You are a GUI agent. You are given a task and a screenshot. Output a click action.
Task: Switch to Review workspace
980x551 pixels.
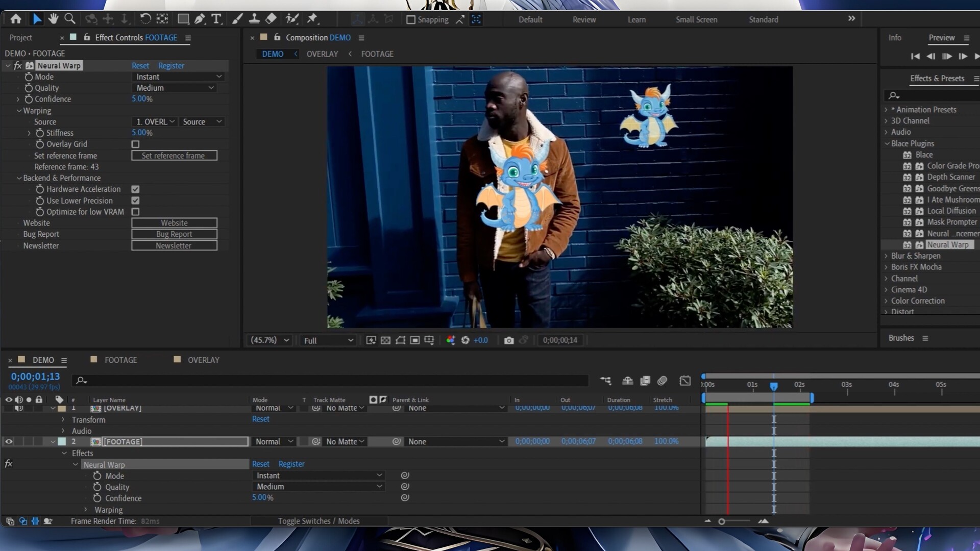pyautogui.click(x=584, y=19)
